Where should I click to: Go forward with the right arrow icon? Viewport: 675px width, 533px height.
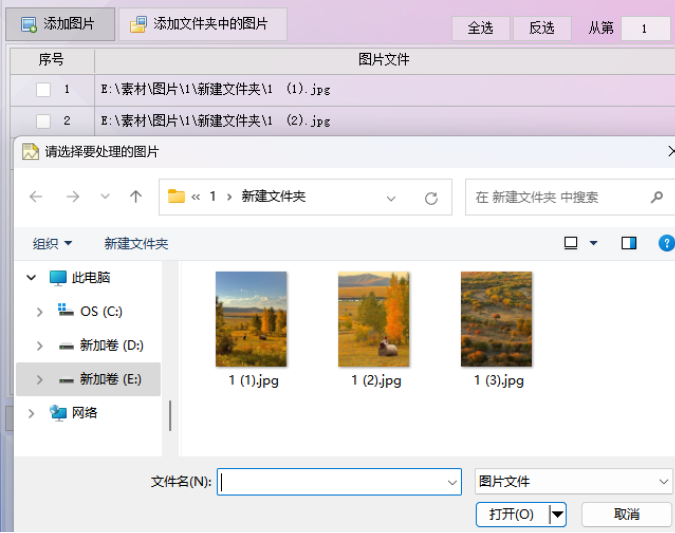73,197
